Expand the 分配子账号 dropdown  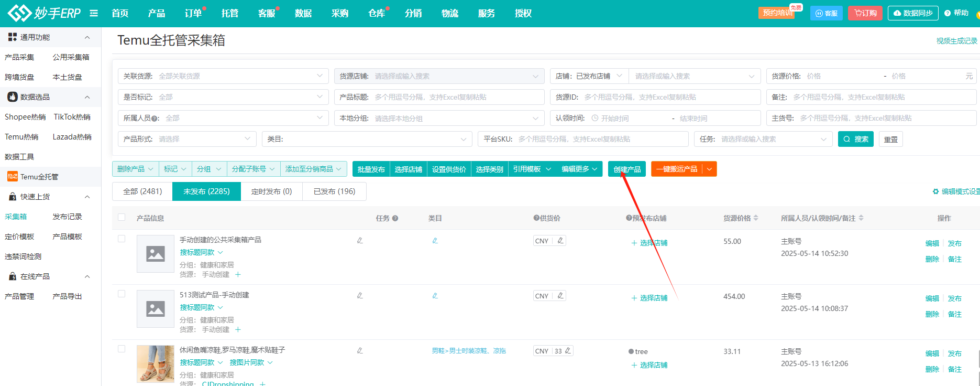254,169
